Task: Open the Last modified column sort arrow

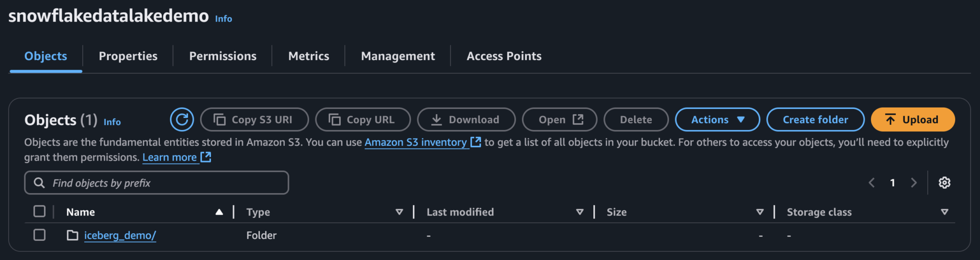Action: 579,212
